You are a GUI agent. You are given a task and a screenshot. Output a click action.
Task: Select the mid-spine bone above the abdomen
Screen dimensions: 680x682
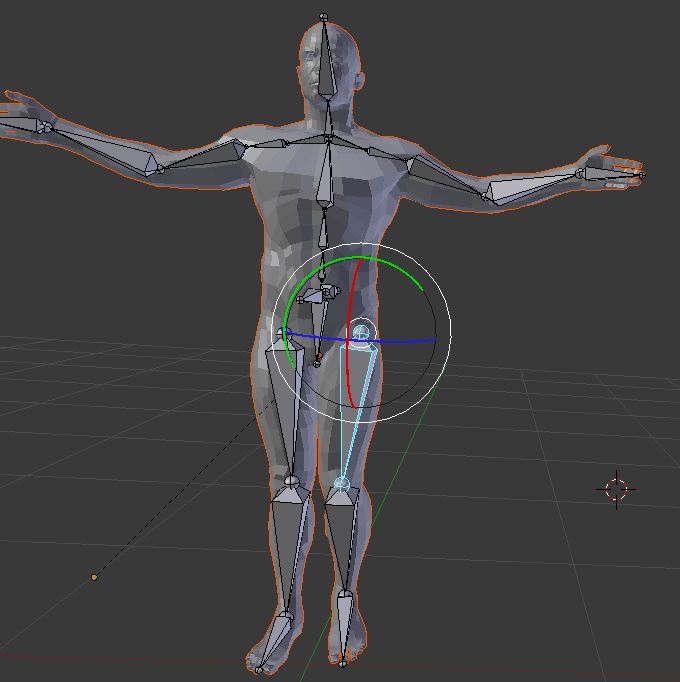click(323, 230)
